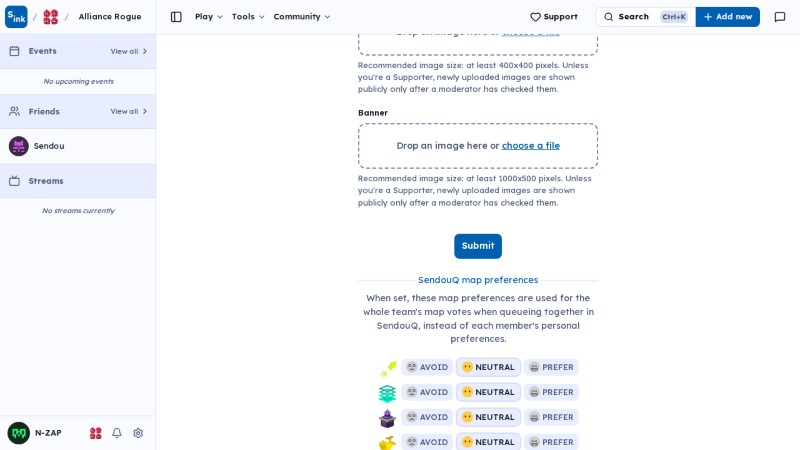
Task: Set Splat Zones row to PREFER
Action: (x=551, y=392)
